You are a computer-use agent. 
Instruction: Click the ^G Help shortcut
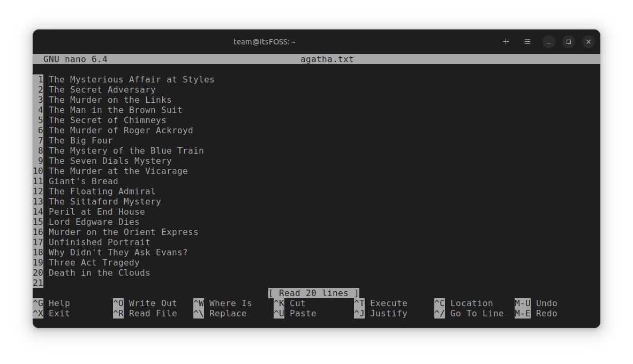pyautogui.click(x=51, y=303)
